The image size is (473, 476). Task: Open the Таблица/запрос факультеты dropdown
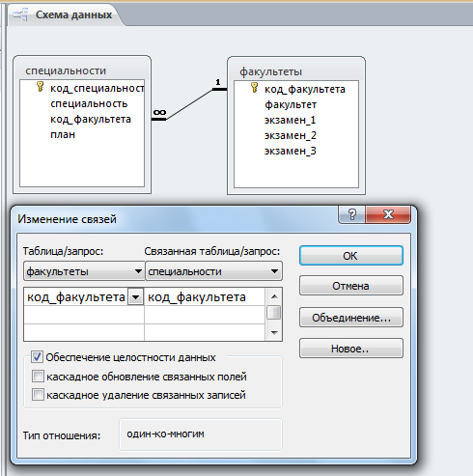[x=84, y=271]
